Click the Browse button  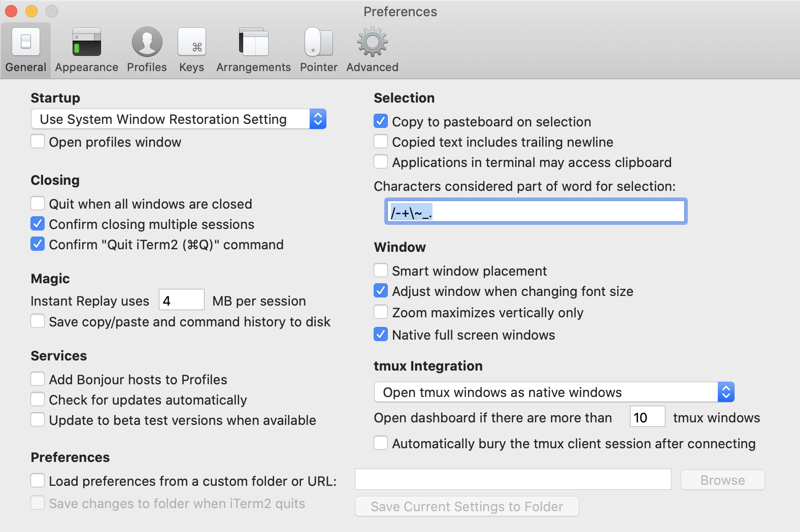tap(723, 480)
